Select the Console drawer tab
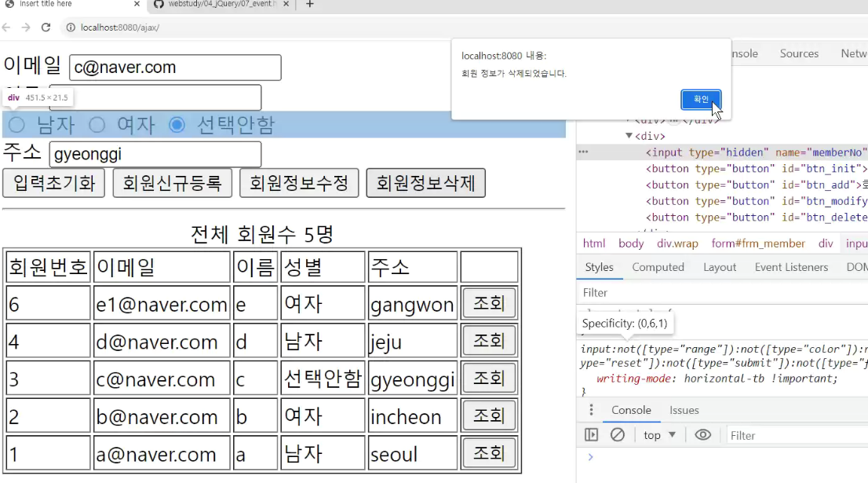The height and width of the screenshot is (483, 868). click(631, 410)
